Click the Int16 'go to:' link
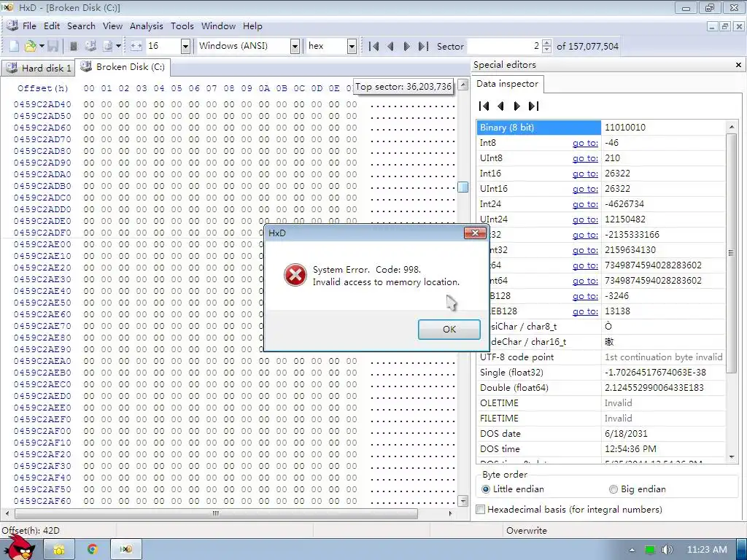The height and width of the screenshot is (560, 747). [585, 174]
